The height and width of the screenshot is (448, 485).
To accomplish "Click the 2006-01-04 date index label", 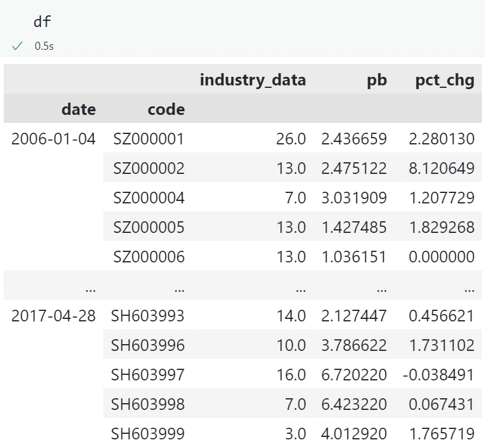I will (53, 139).
